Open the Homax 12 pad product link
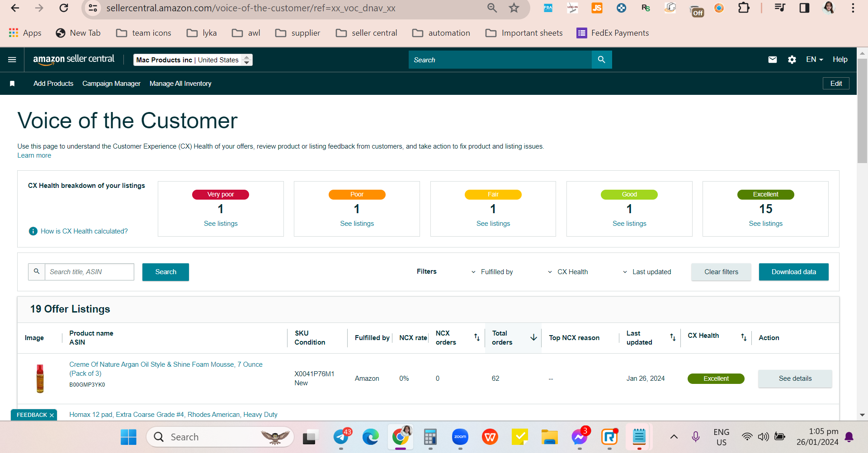868x453 pixels. [x=173, y=415]
